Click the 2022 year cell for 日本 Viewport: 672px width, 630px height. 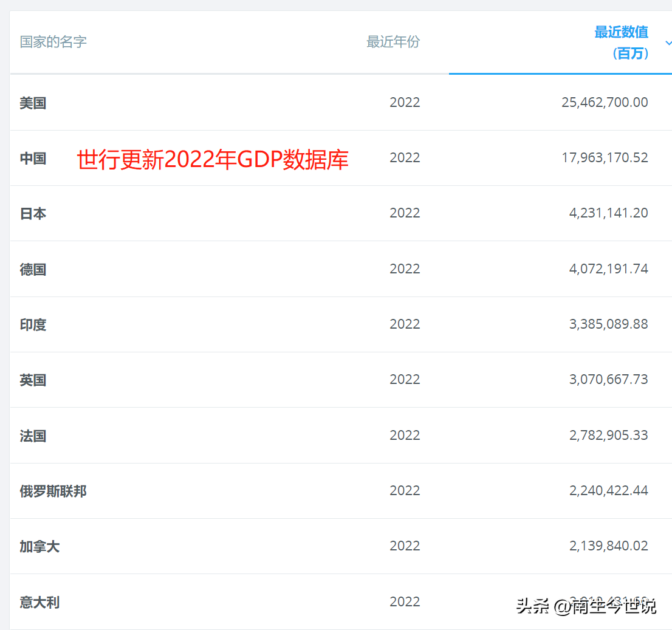(x=405, y=213)
